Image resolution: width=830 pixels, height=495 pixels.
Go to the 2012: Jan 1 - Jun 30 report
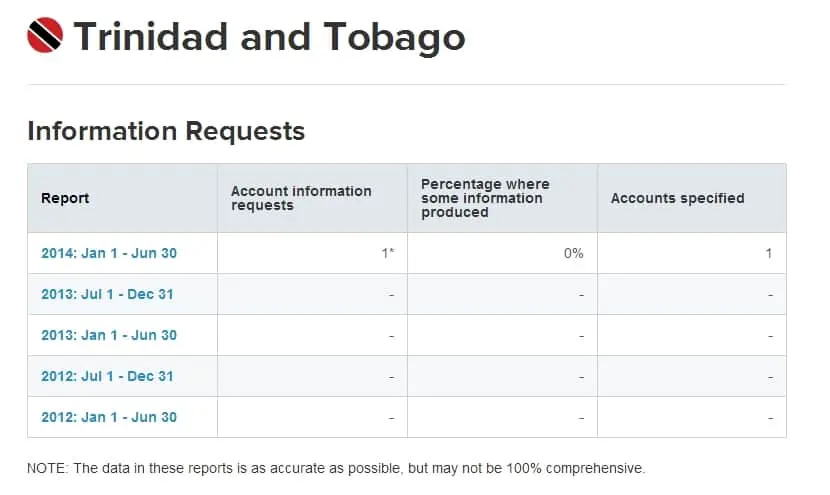109,417
